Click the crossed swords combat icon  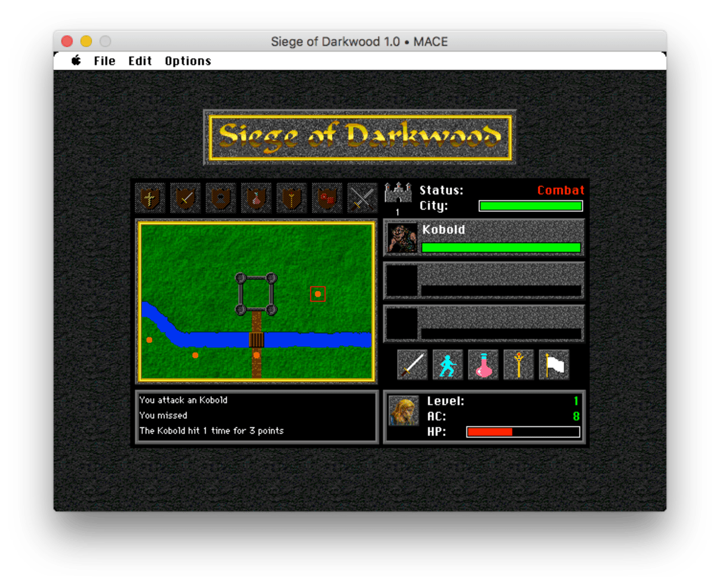[362, 198]
